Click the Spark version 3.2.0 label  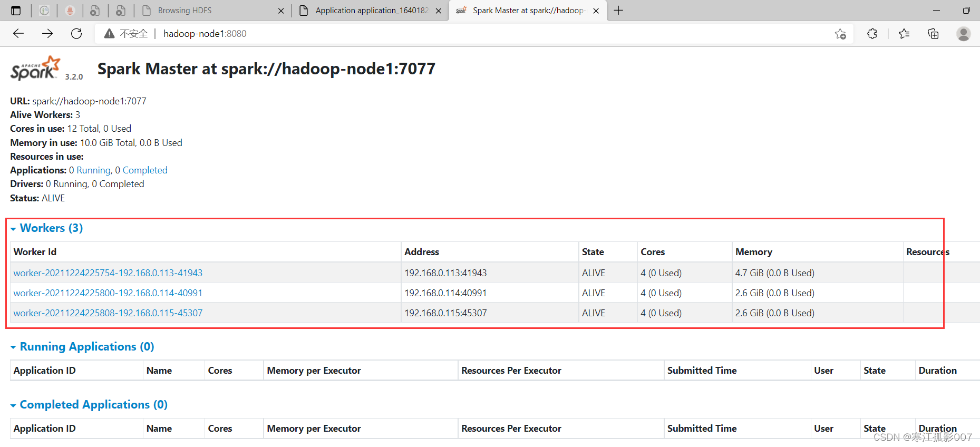(74, 77)
